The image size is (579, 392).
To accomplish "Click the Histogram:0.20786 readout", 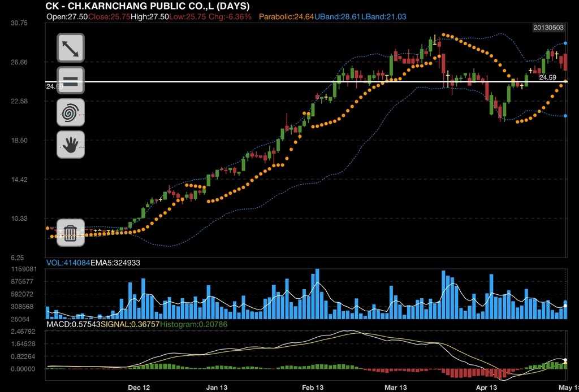I will click(x=194, y=325).
